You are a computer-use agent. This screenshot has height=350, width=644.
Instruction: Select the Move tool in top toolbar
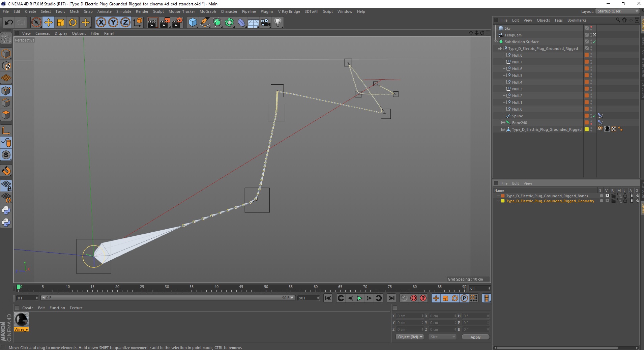48,23
